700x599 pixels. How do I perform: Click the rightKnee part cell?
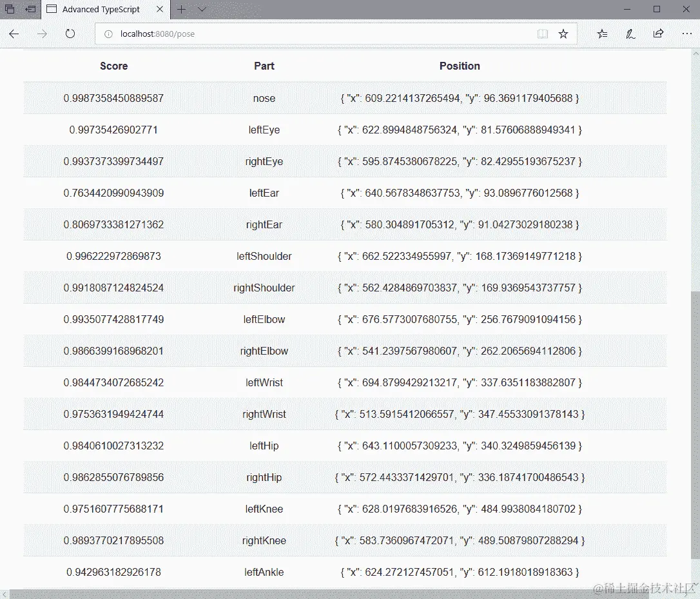click(264, 541)
